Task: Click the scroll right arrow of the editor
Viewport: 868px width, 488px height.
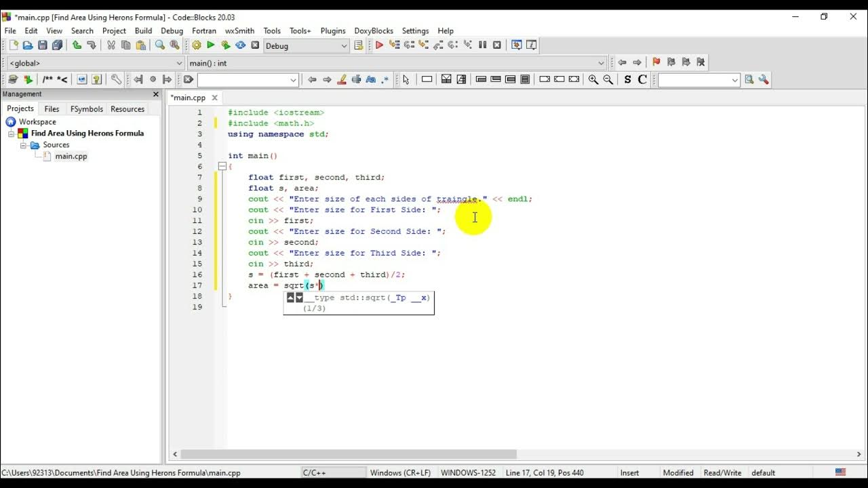Action: pos(859,454)
